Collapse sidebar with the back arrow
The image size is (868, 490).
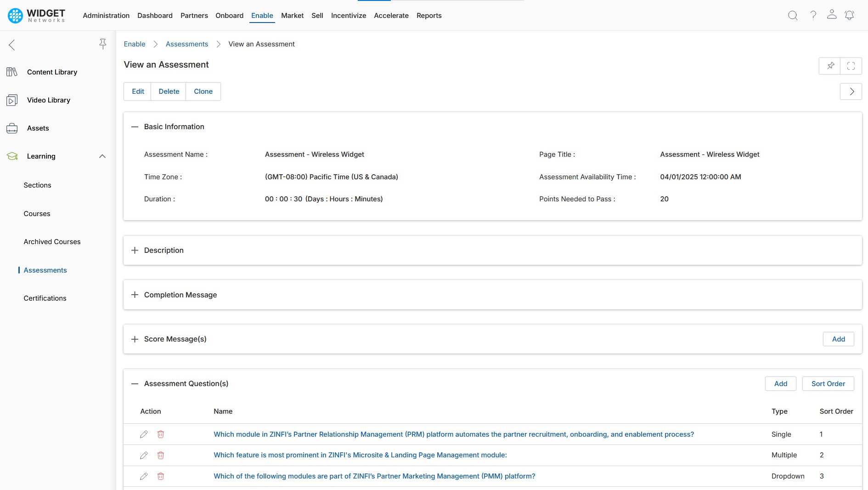pos(12,45)
